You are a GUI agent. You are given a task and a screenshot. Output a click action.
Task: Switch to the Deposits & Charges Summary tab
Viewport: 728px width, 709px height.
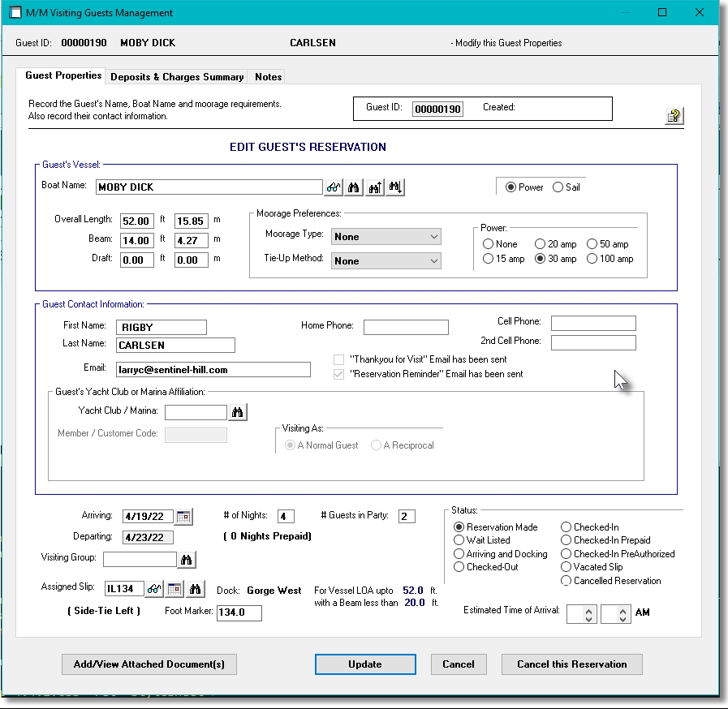point(176,76)
